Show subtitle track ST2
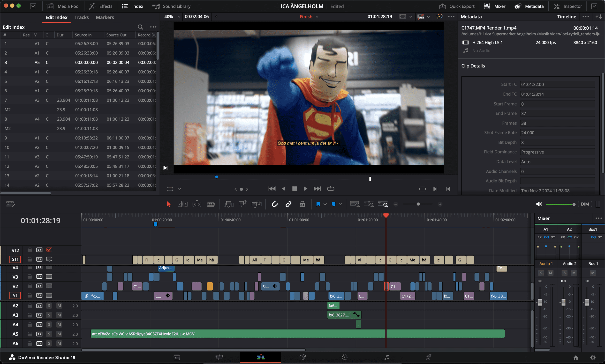Screen dimensions: 605x364 [x=49, y=250]
